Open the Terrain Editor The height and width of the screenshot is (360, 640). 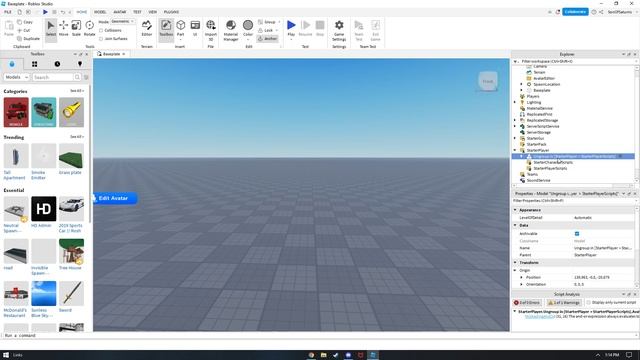[x=147, y=29]
